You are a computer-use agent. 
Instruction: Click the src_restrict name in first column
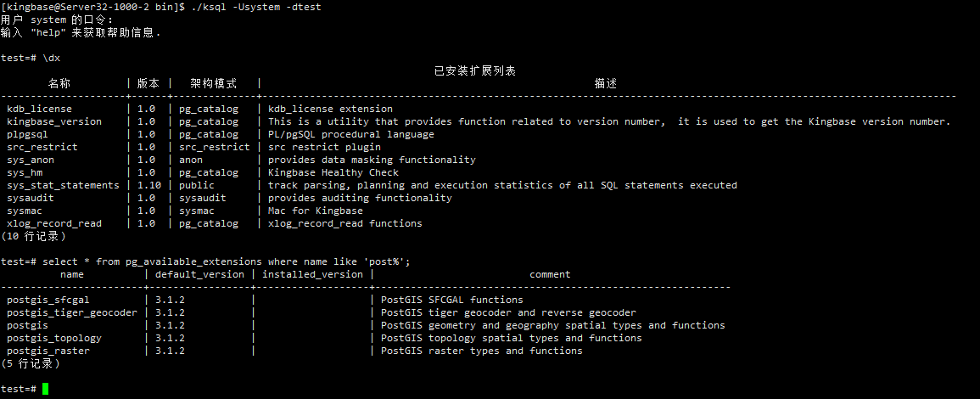[42, 147]
